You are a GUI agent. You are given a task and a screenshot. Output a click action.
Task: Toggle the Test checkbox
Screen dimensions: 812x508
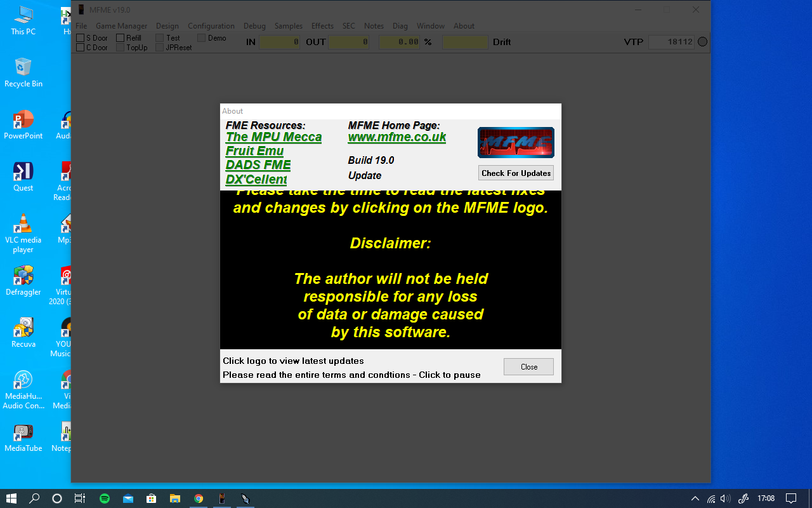pos(160,38)
